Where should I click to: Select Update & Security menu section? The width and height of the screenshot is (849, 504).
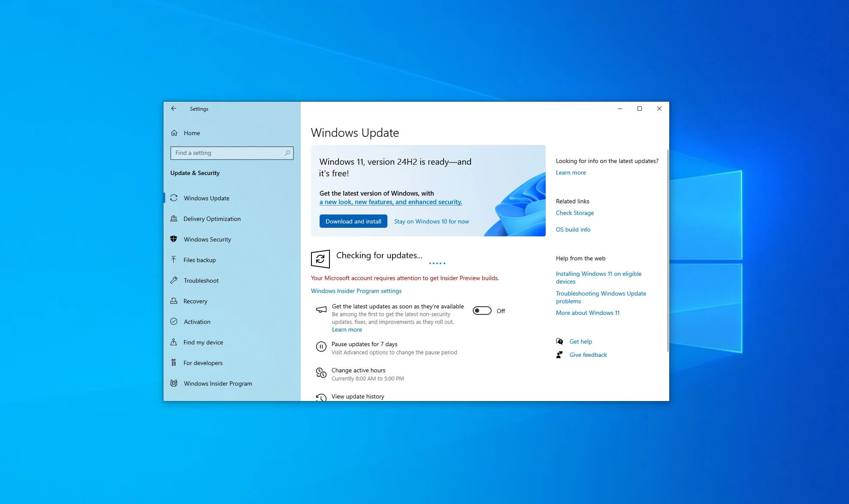194,172
